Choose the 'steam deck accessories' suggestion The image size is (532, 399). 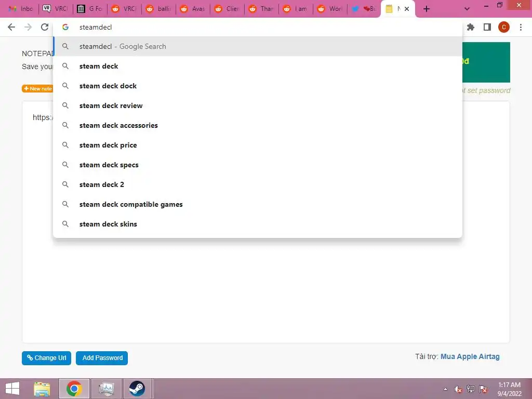tap(258, 125)
